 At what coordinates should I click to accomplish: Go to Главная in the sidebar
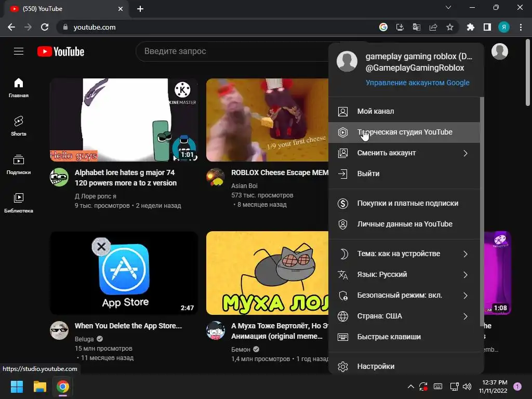[x=19, y=88]
